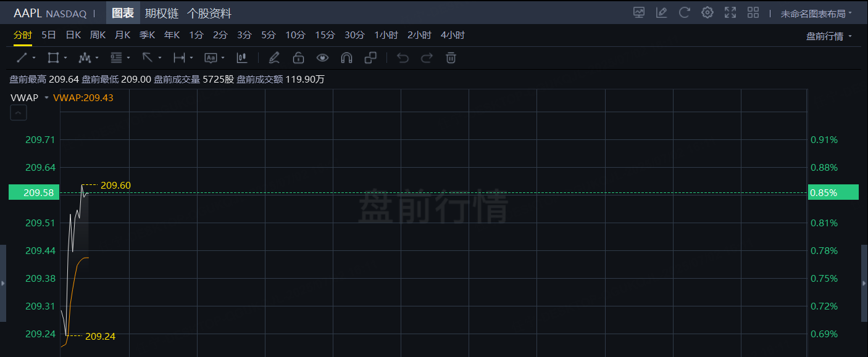868x357 pixels.
Task: Click the AAPL ticker symbol
Action: click(x=28, y=13)
